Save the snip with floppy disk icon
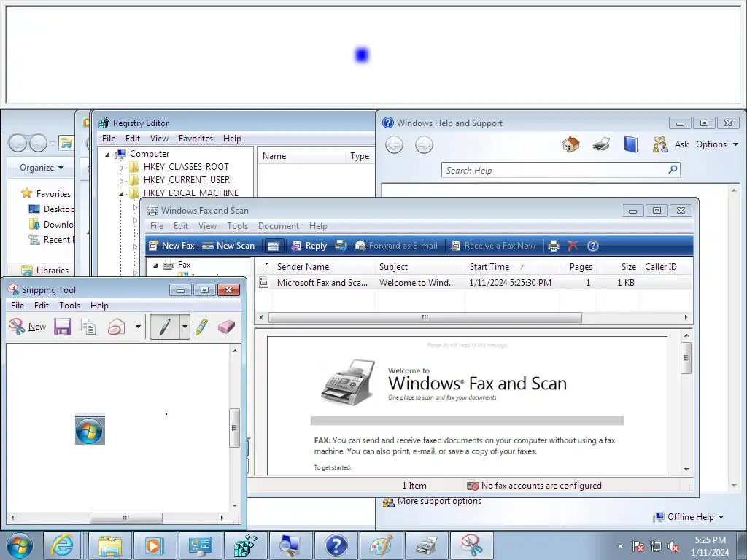747x560 pixels. (x=63, y=327)
